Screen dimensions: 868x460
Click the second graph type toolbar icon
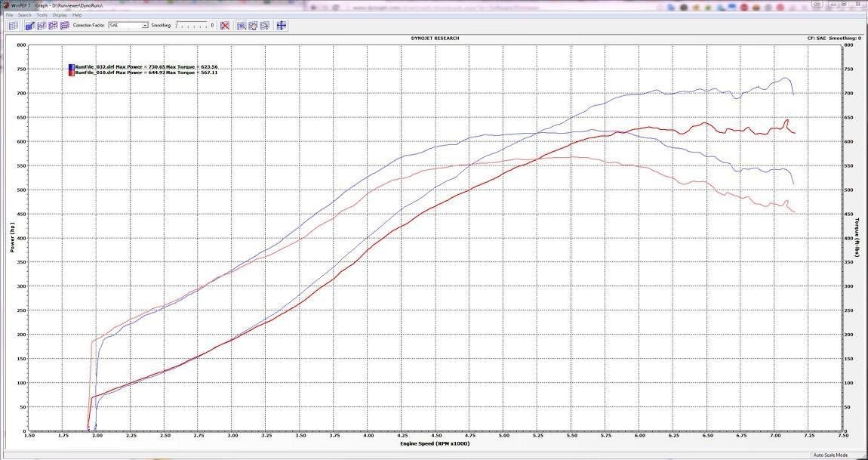click(x=42, y=25)
